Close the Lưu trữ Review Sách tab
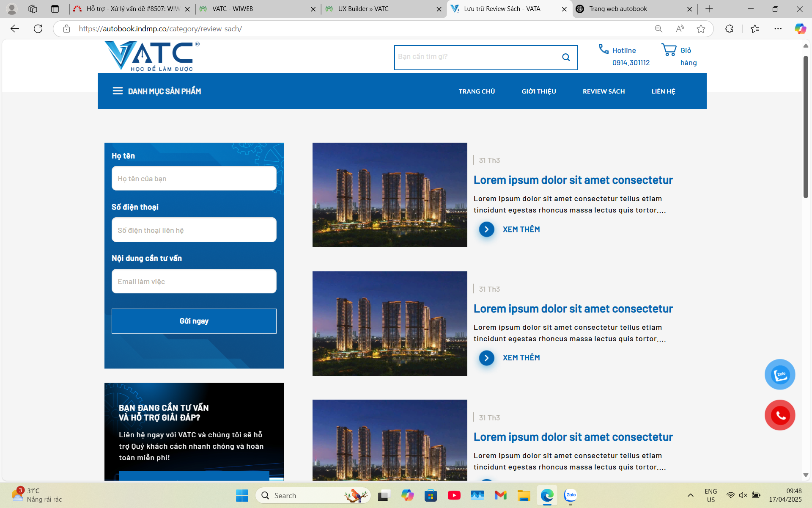812x508 pixels. tap(564, 9)
